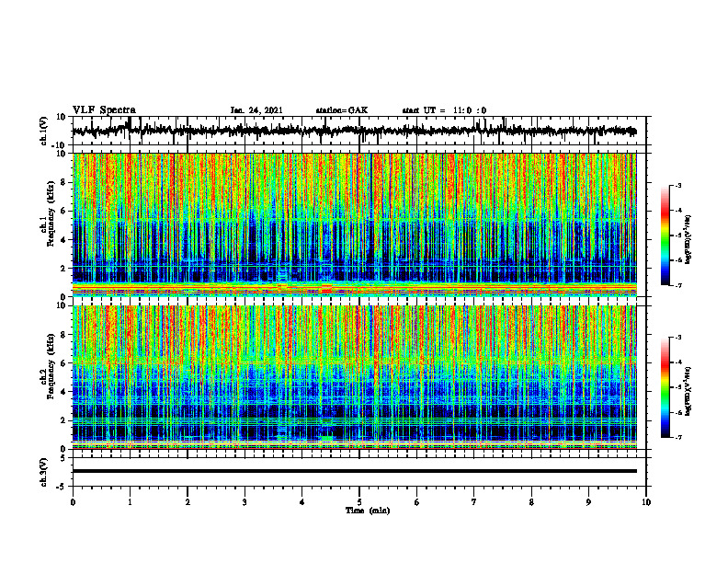
Task: Click the ch.2 spectrogram panel
Action: tap(354, 377)
